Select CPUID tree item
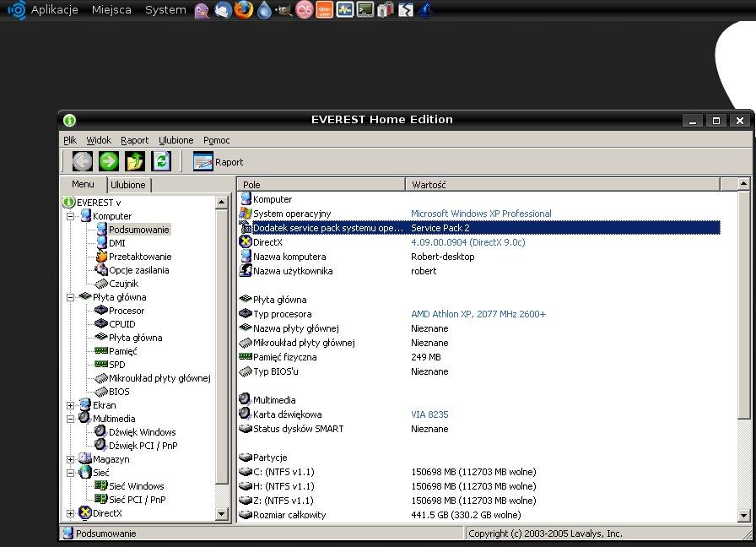Screen dimensions: 756x547 [116, 324]
